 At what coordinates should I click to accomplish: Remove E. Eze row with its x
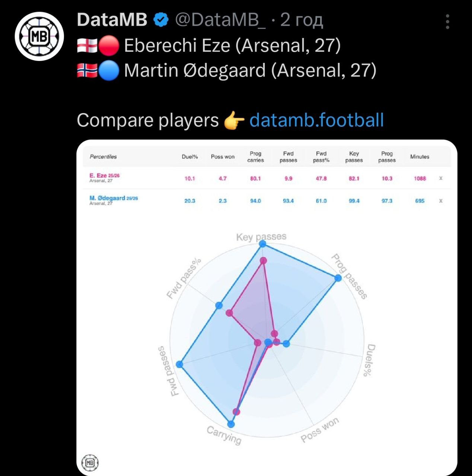pyautogui.click(x=441, y=178)
